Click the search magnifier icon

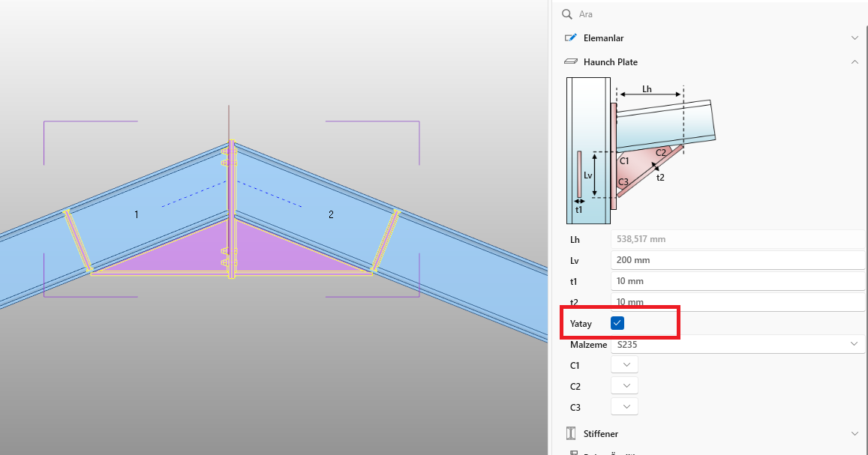567,14
